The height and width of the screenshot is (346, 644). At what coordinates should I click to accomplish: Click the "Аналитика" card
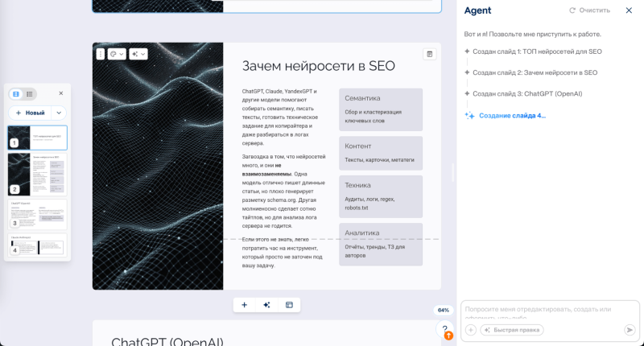point(381,244)
